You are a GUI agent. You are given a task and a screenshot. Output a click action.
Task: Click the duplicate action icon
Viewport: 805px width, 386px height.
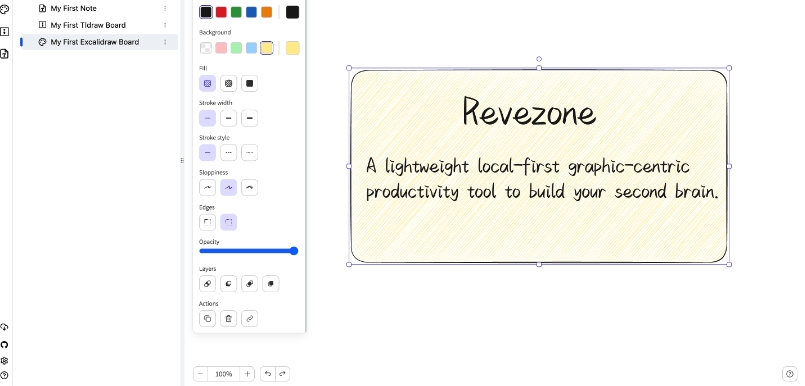[x=207, y=319]
